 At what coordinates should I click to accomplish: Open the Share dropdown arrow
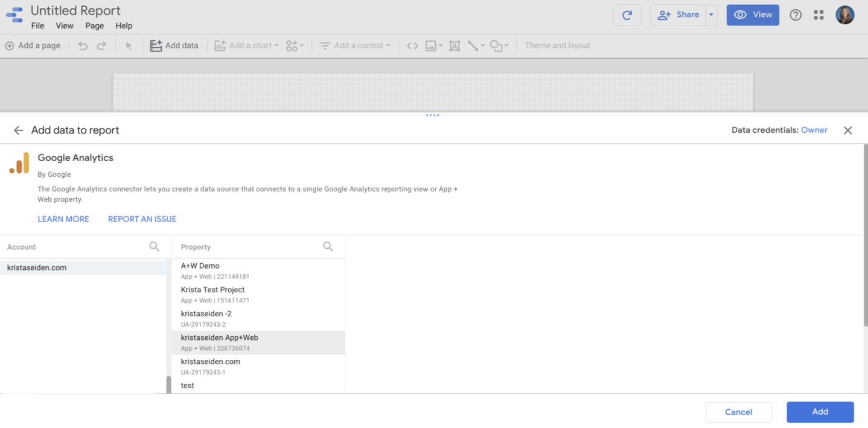(711, 15)
